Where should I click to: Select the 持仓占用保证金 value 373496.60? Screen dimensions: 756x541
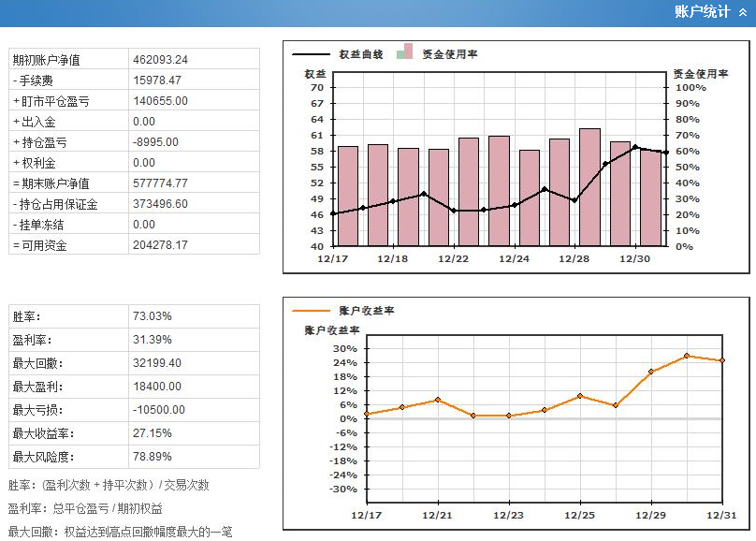click(x=160, y=204)
